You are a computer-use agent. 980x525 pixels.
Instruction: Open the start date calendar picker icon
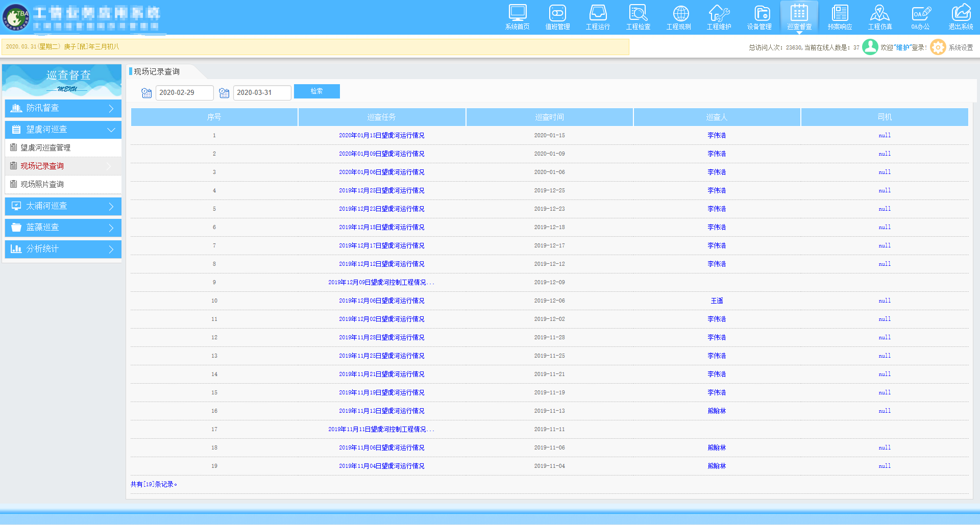pos(146,93)
